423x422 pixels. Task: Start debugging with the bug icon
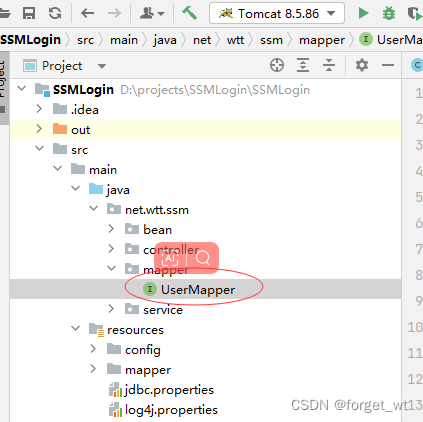[389, 13]
